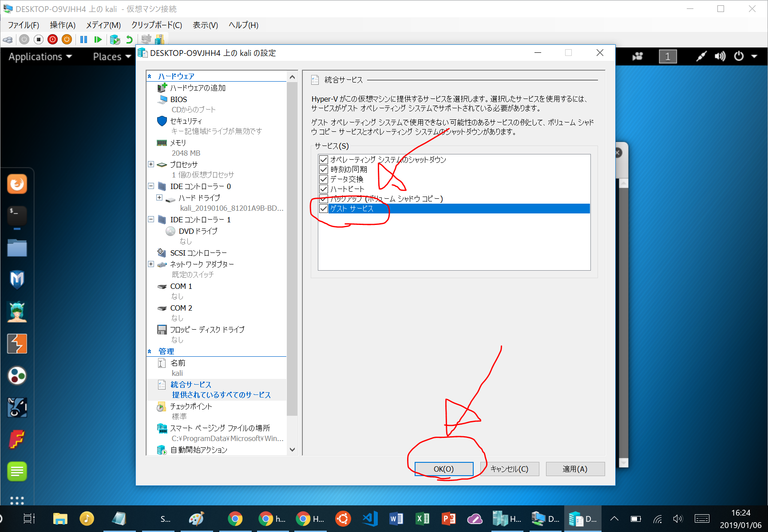Toggle the 時刻の同期 checkbox
Image resolution: width=768 pixels, height=532 pixels.
324,169
